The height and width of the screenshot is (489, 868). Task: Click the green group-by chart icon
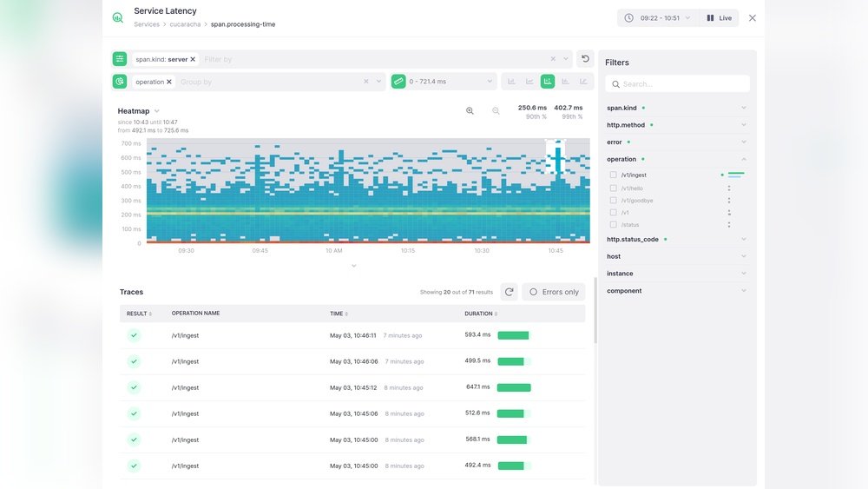120,82
